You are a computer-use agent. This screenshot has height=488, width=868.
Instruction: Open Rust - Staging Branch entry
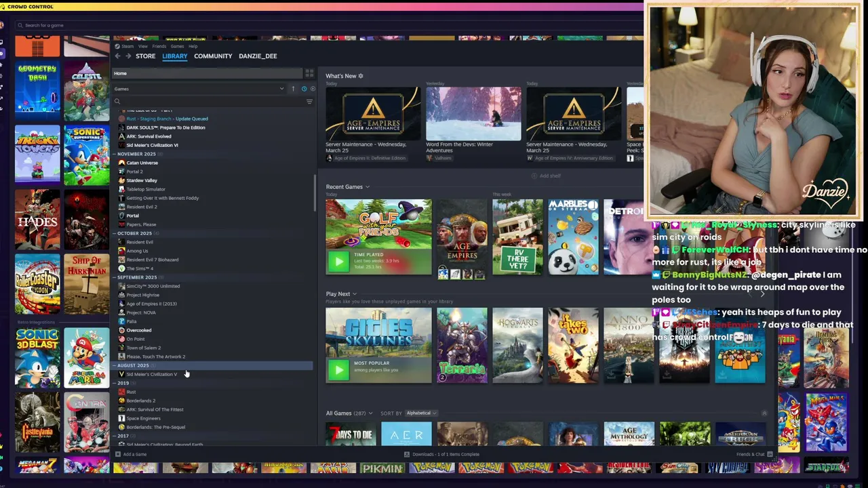click(x=167, y=119)
